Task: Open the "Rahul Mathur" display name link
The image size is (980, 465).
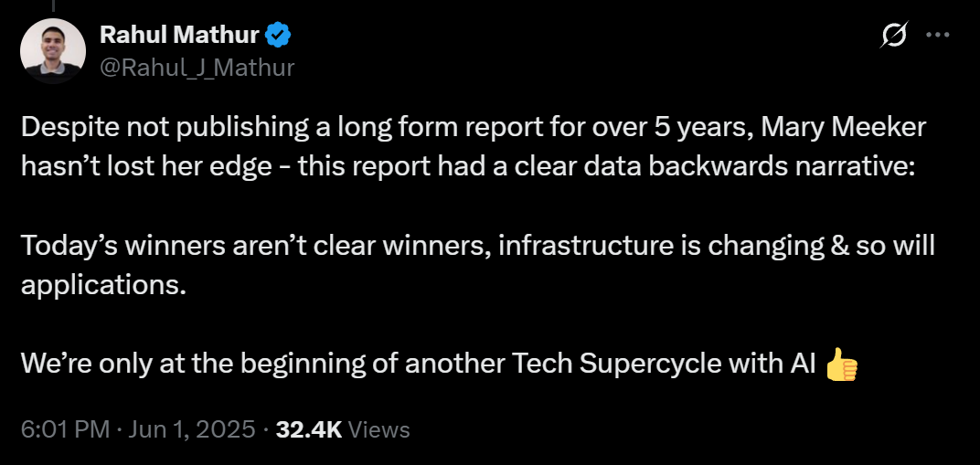Action: [180, 36]
